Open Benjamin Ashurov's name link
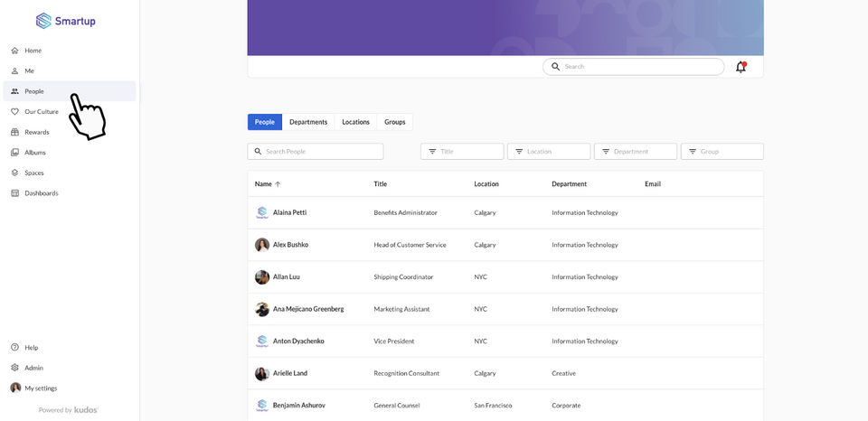 pyautogui.click(x=299, y=406)
